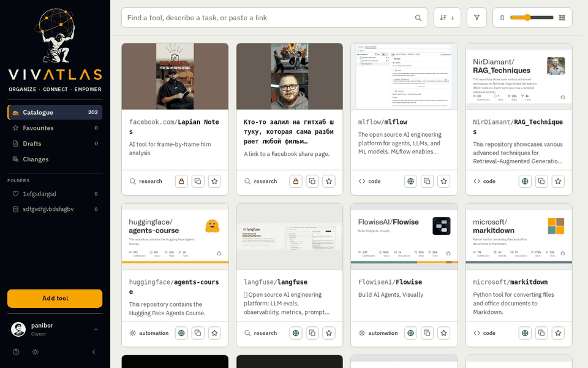Click the lock icon on Lapian Notes card
588x368 pixels.
tap(181, 181)
